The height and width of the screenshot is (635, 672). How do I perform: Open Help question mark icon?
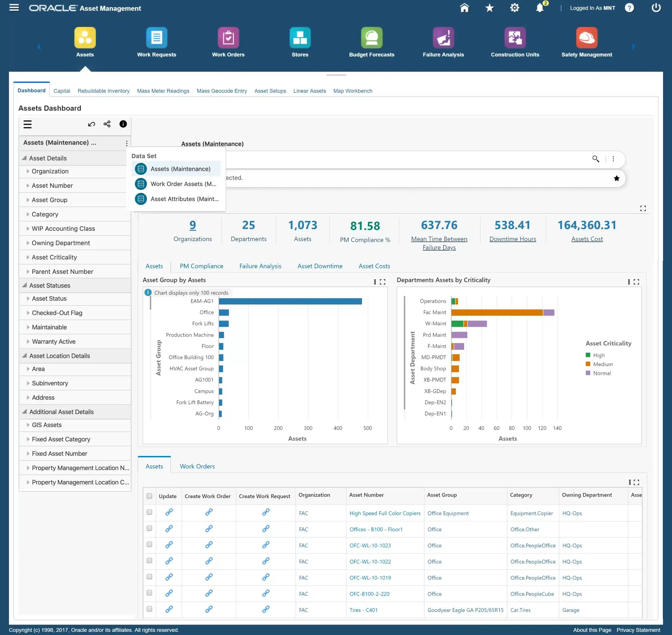tap(629, 8)
